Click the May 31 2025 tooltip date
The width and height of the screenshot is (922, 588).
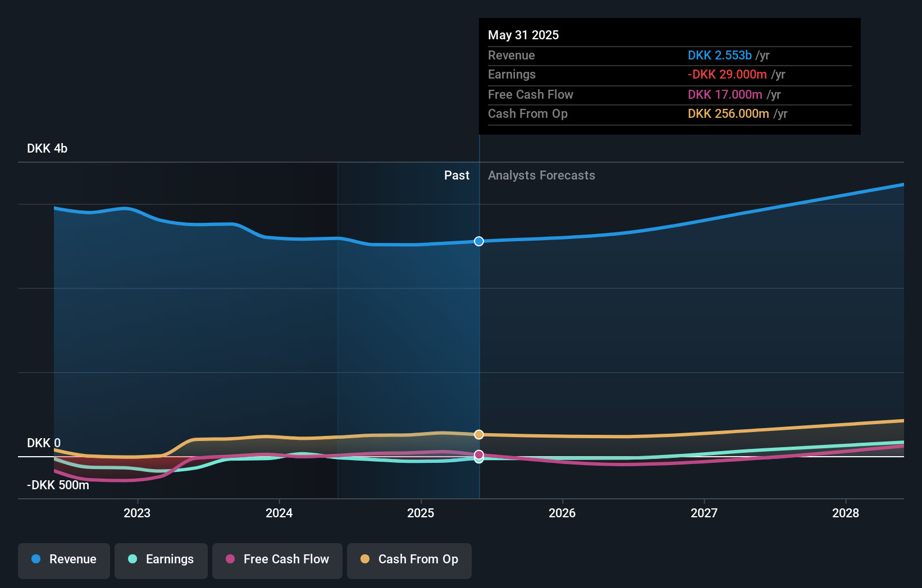(x=523, y=35)
